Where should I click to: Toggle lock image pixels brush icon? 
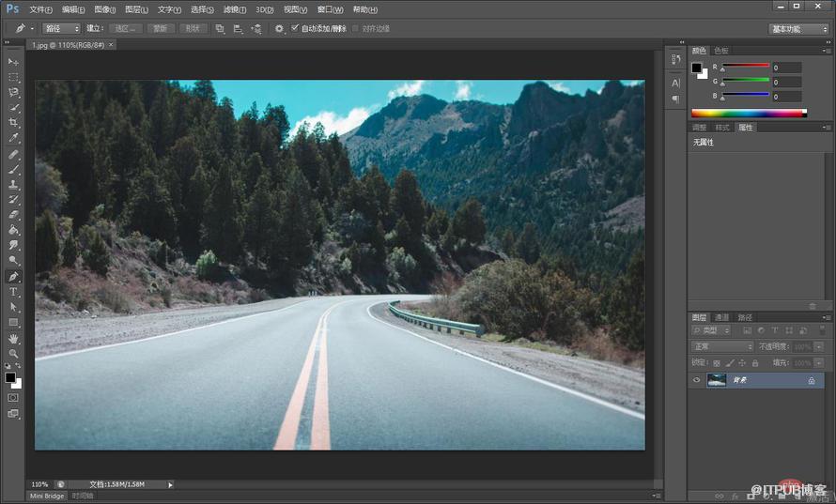click(x=729, y=363)
